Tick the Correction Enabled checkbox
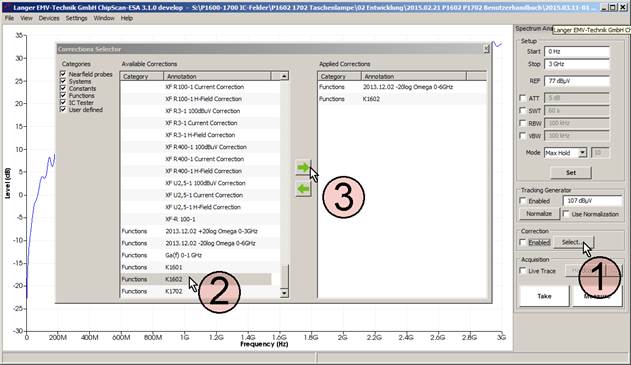 523,242
